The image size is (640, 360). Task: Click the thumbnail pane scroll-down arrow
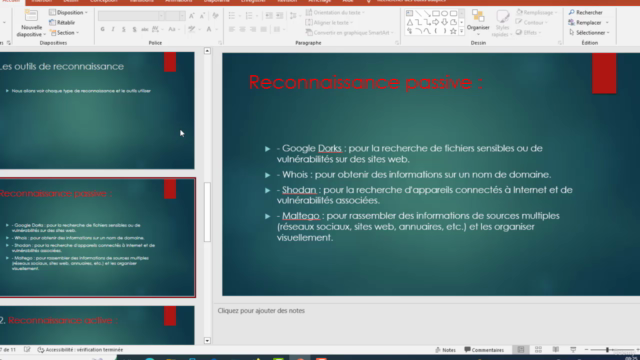click(x=207, y=341)
